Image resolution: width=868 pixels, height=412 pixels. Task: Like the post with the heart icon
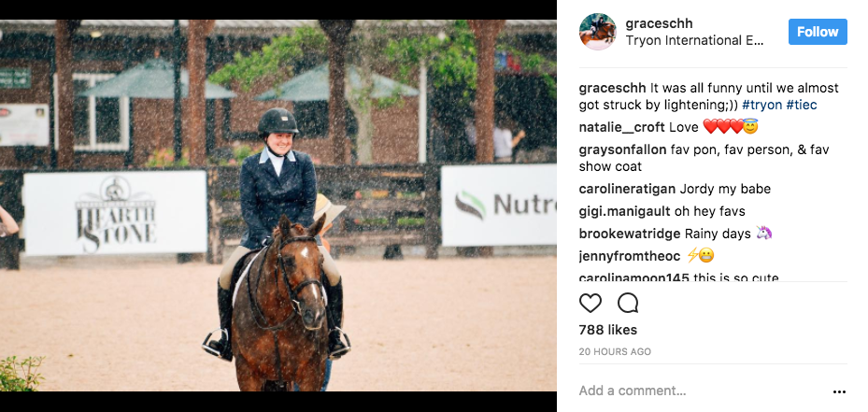click(x=591, y=303)
